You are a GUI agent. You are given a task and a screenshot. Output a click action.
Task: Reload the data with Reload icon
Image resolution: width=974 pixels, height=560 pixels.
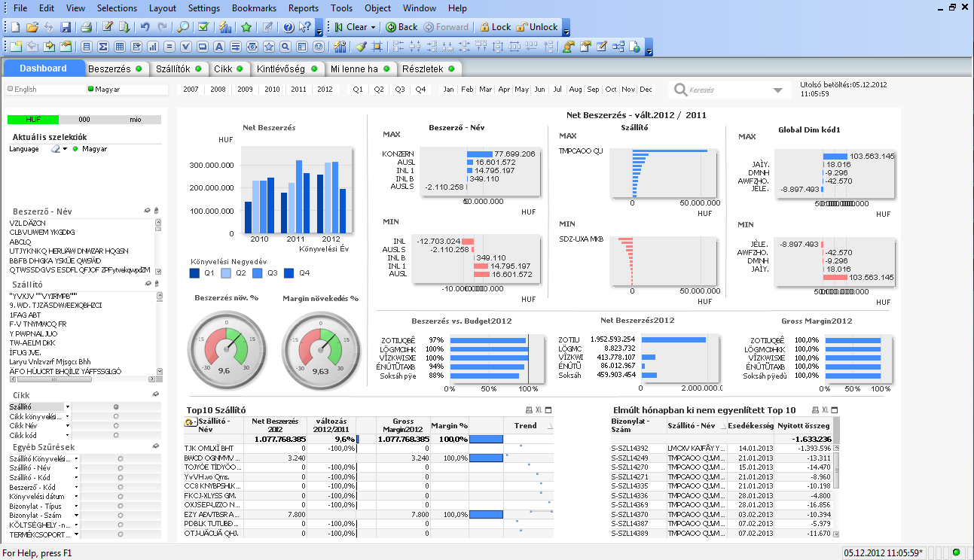click(124, 27)
